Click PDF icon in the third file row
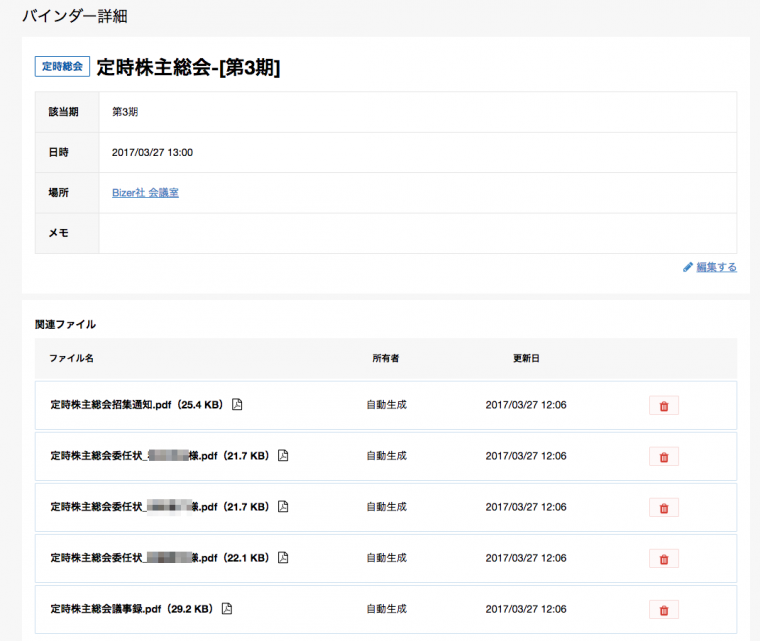Viewport: 760px width, 641px height. click(x=283, y=507)
